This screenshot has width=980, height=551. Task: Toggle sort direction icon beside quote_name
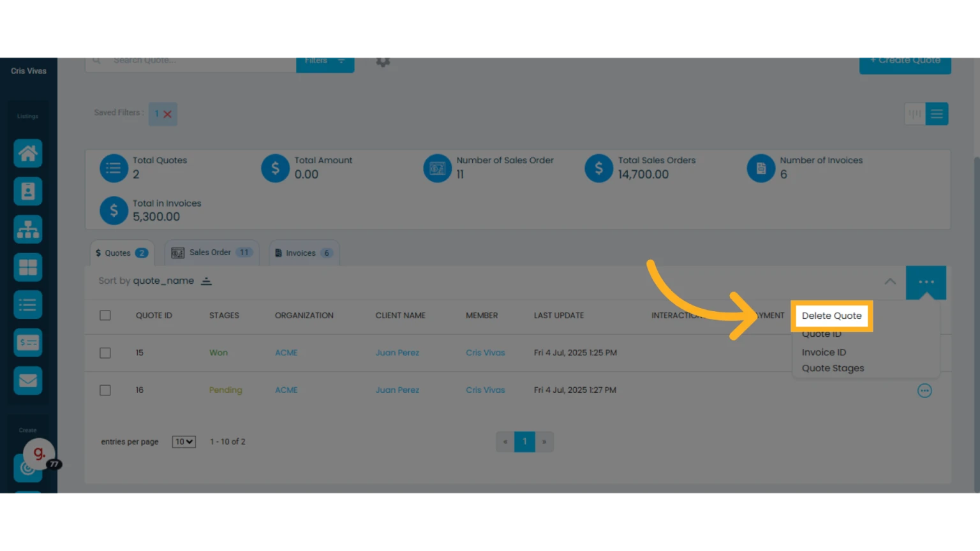point(206,281)
